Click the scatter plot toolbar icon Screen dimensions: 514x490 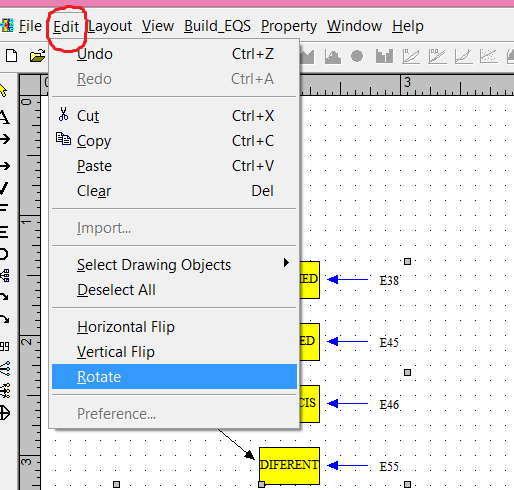(x=488, y=56)
